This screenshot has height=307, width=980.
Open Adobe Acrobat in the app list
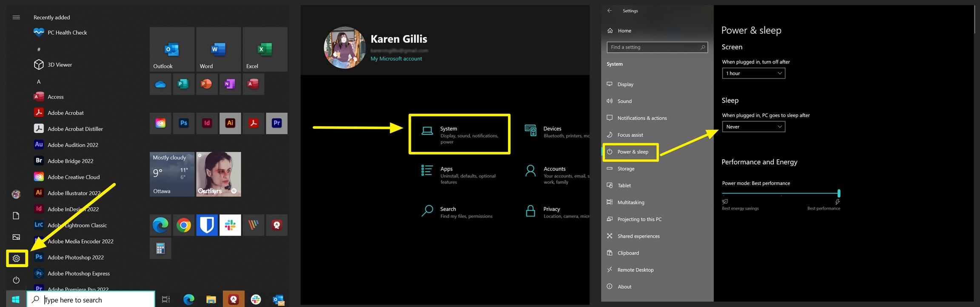tap(66, 113)
